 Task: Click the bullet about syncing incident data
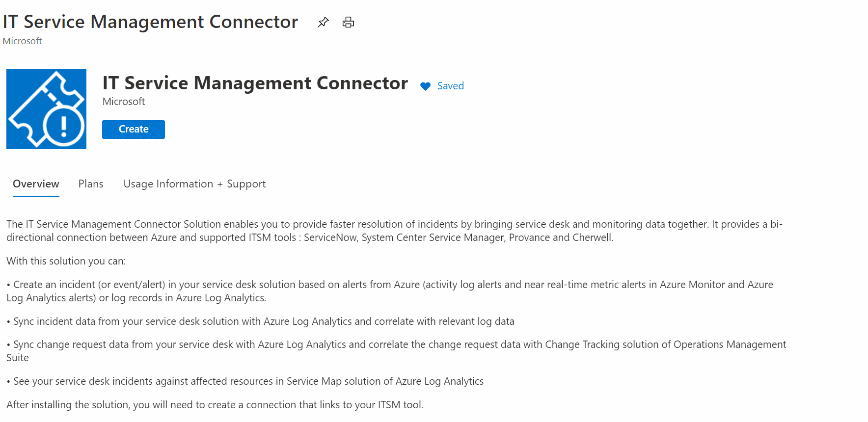pos(260,321)
